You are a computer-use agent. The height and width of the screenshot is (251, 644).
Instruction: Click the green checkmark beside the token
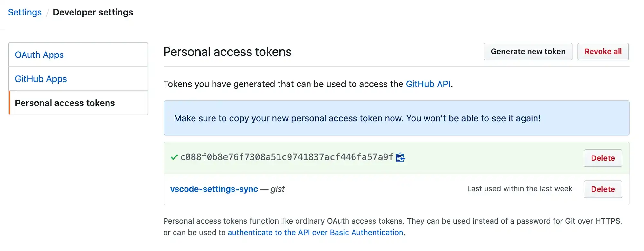pos(174,157)
